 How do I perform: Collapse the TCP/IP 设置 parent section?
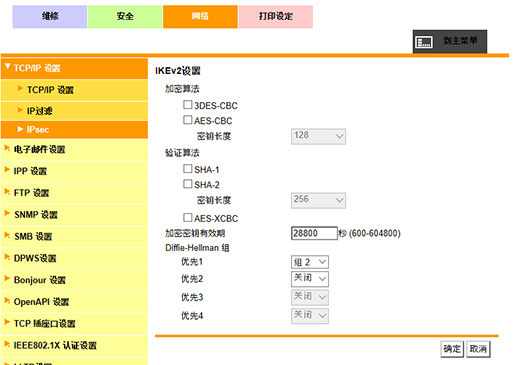click(x=74, y=68)
